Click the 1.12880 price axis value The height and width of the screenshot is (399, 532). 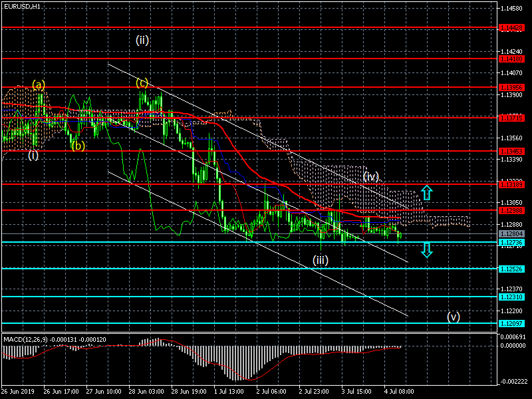tap(512, 225)
